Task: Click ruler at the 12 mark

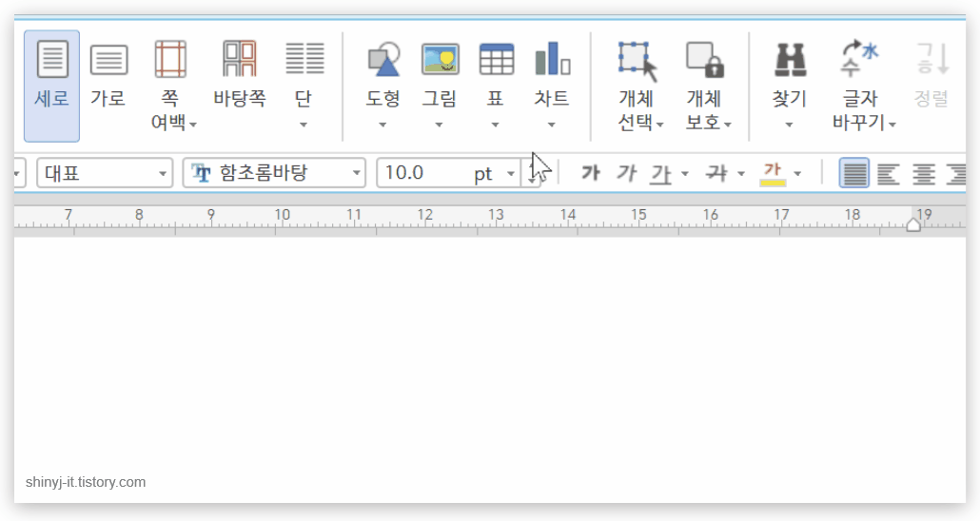Action: (425, 214)
